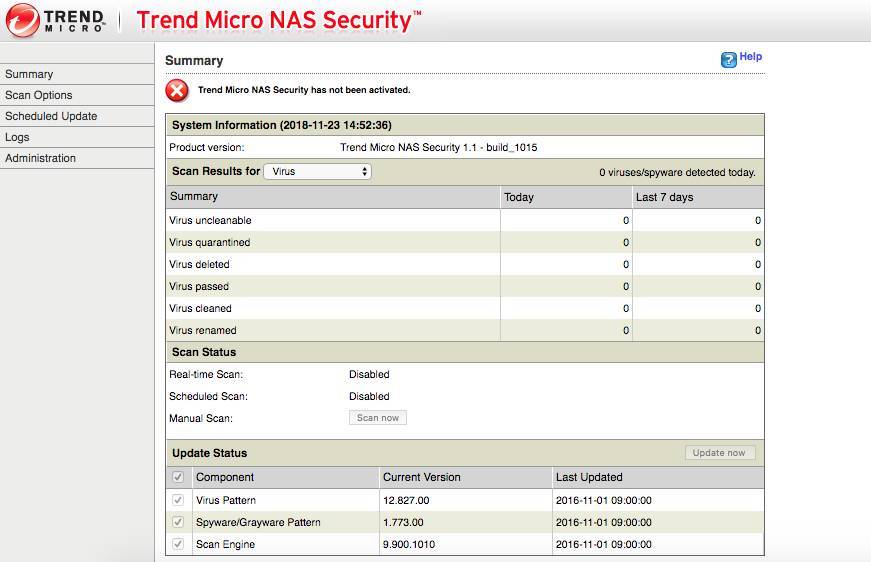Click Virus Pattern last updated date

point(604,500)
